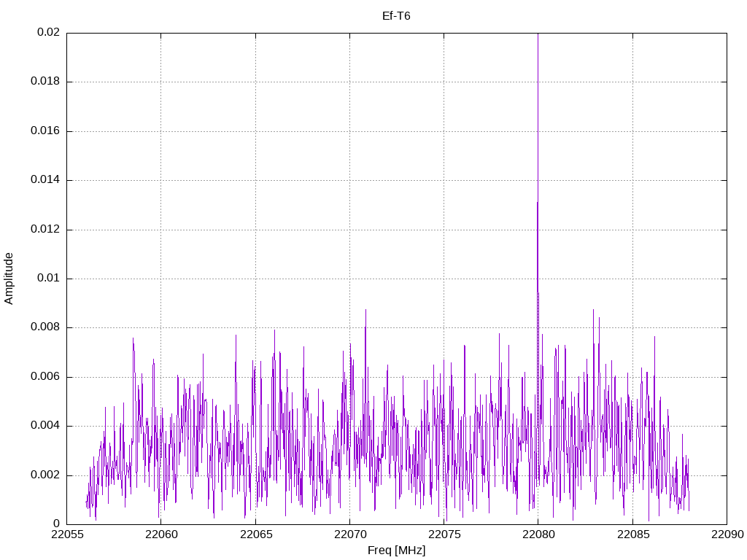Select the 22085 x-axis tick label
Viewport: 747px width, 560px height.
coord(632,535)
